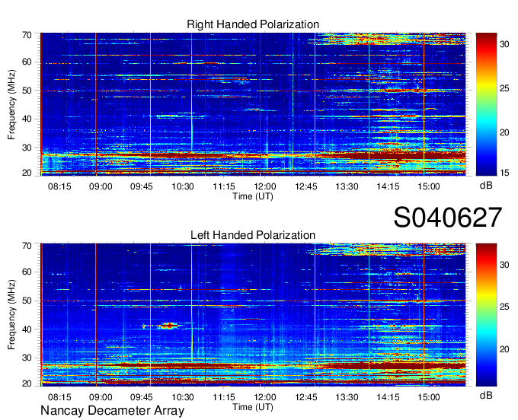The height and width of the screenshot is (420, 518).
Task: Click the 50 MHz tick on Left Handed plot
Action: 27,301
